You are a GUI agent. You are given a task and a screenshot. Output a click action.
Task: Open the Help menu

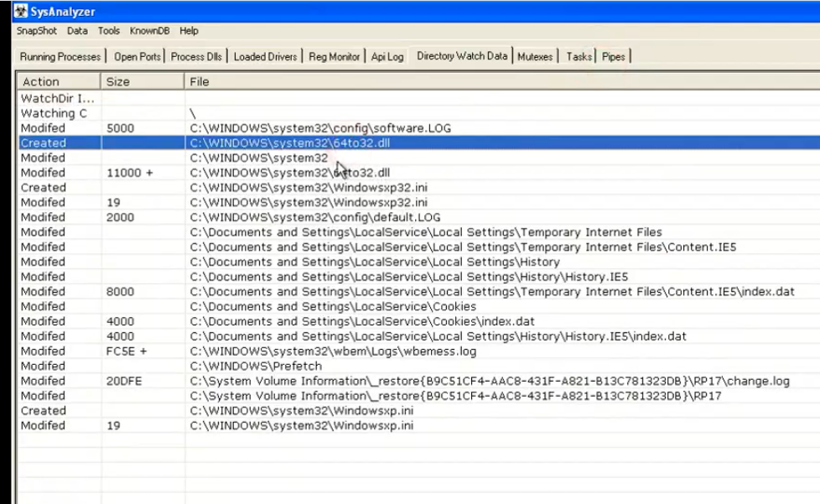(189, 31)
